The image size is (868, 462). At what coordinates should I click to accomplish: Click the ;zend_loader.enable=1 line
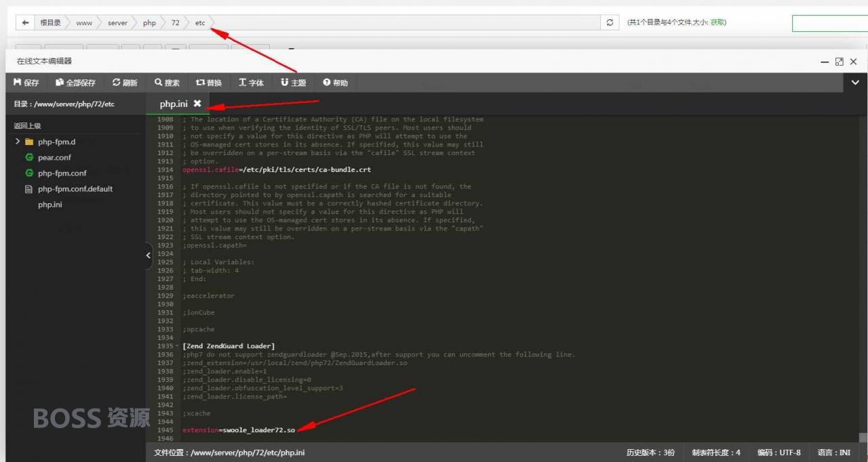224,371
